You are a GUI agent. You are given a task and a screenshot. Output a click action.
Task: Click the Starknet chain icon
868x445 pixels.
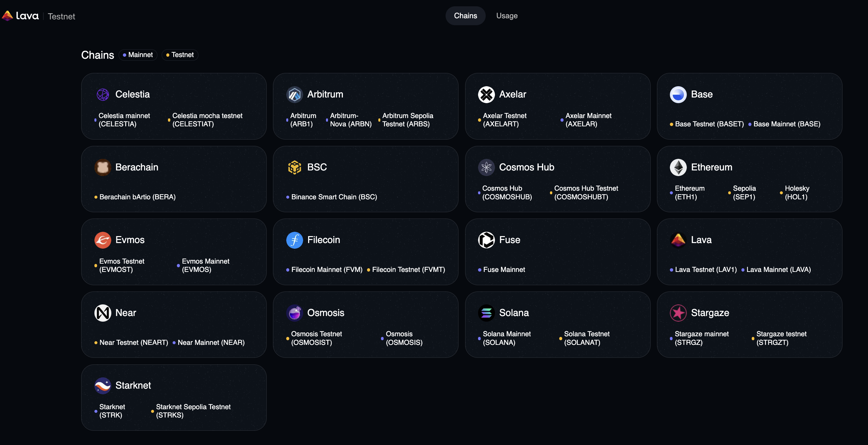click(103, 386)
